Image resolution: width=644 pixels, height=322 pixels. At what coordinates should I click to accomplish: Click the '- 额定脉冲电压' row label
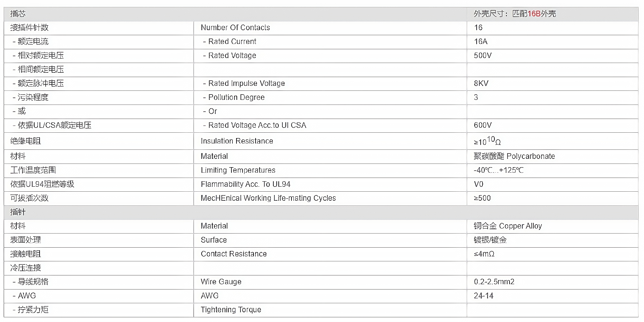[38, 83]
